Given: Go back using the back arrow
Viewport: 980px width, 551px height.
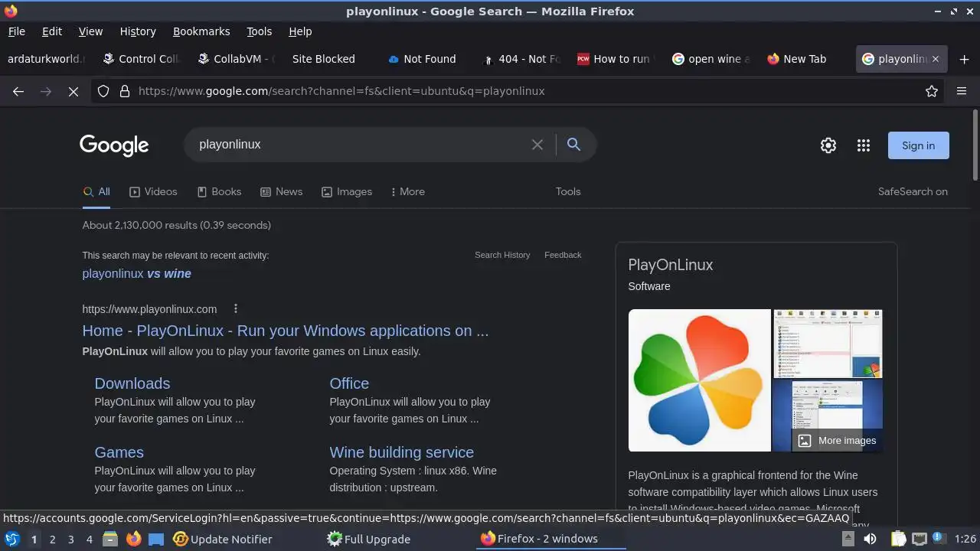Looking at the screenshot, I should pos(18,91).
